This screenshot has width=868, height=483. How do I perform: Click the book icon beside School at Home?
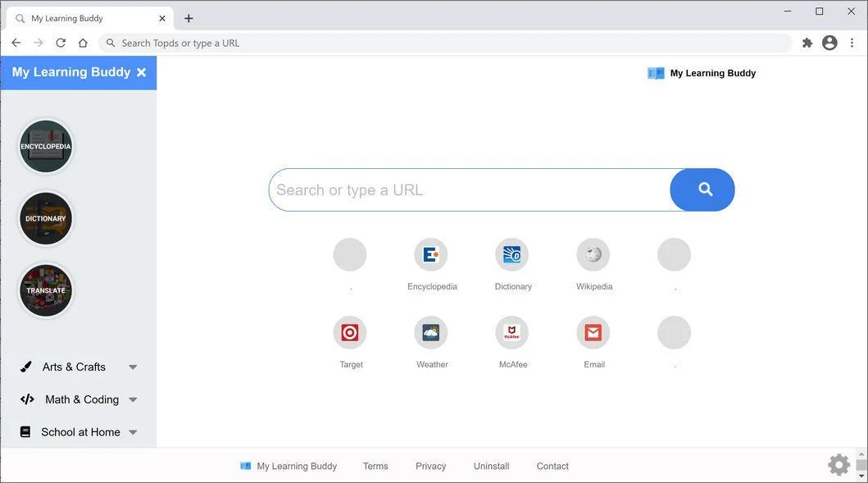pyautogui.click(x=25, y=431)
